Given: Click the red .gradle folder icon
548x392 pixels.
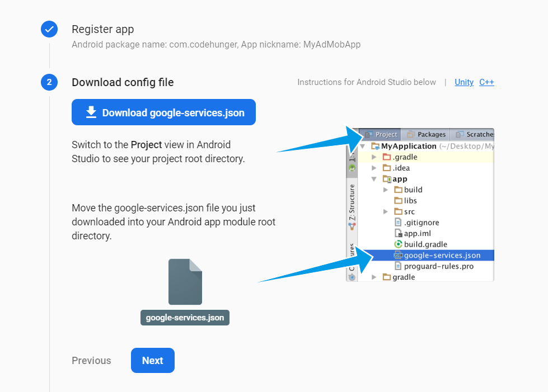Looking at the screenshot, I should tap(387, 157).
